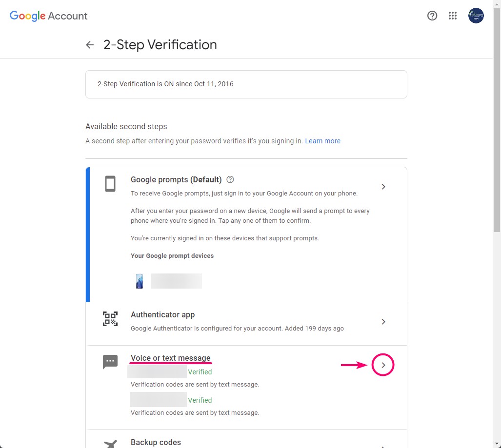The image size is (501, 448).
Task: Click the 2-Step Verification ON status box
Action: 246,84
